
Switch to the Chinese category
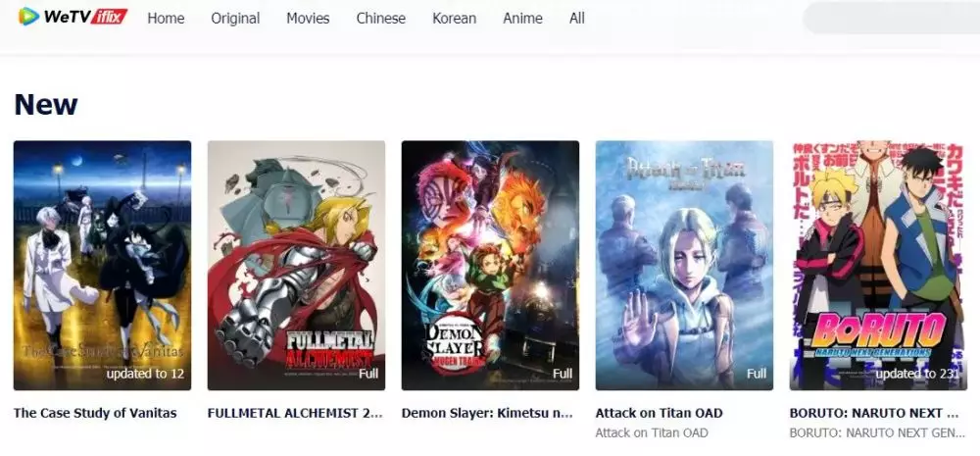coord(380,19)
